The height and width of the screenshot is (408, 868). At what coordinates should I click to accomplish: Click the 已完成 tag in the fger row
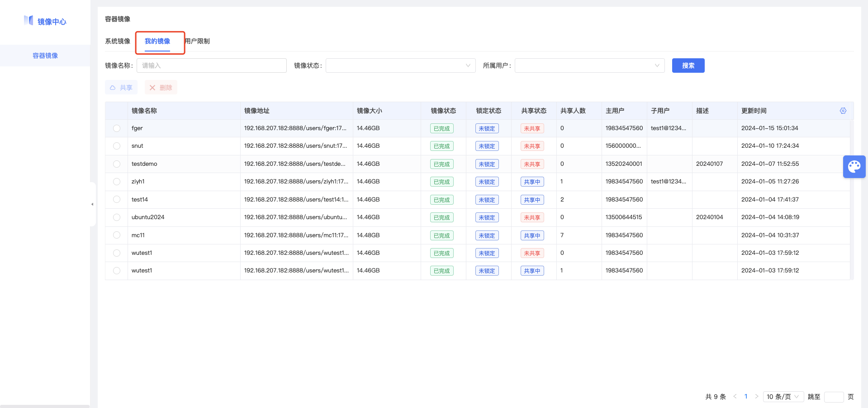click(442, 128)
